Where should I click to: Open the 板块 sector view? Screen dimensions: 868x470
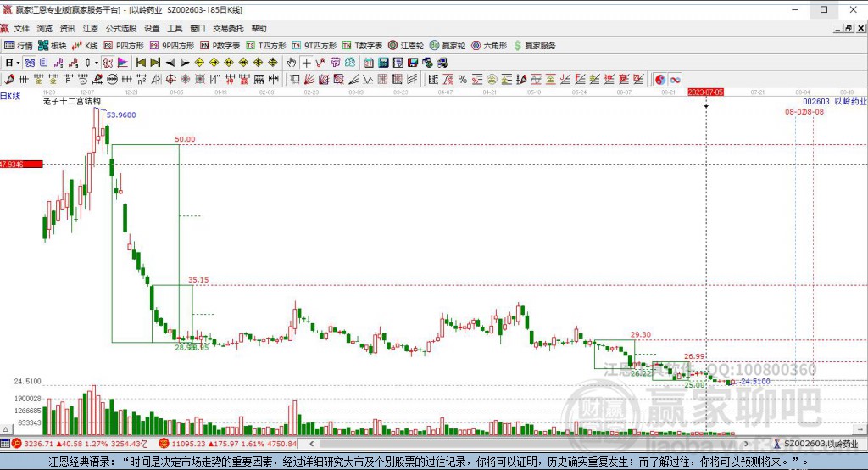point(52,46)
